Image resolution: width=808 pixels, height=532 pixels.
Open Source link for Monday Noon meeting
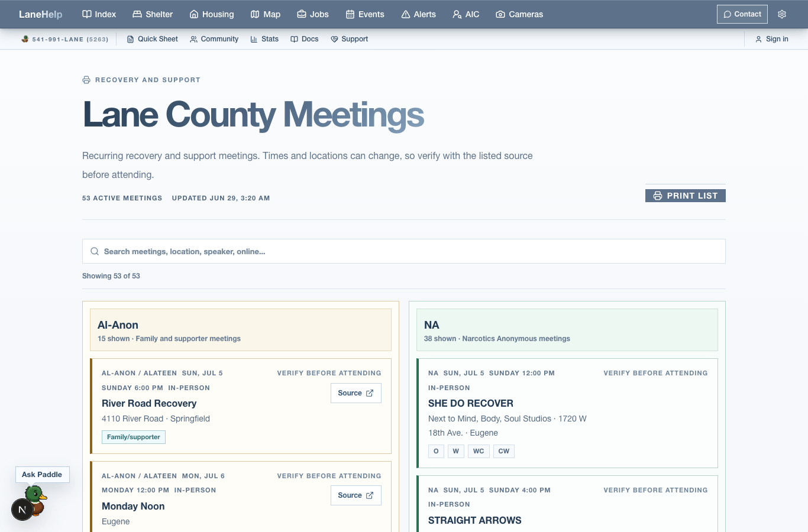(x=356, y=495)
